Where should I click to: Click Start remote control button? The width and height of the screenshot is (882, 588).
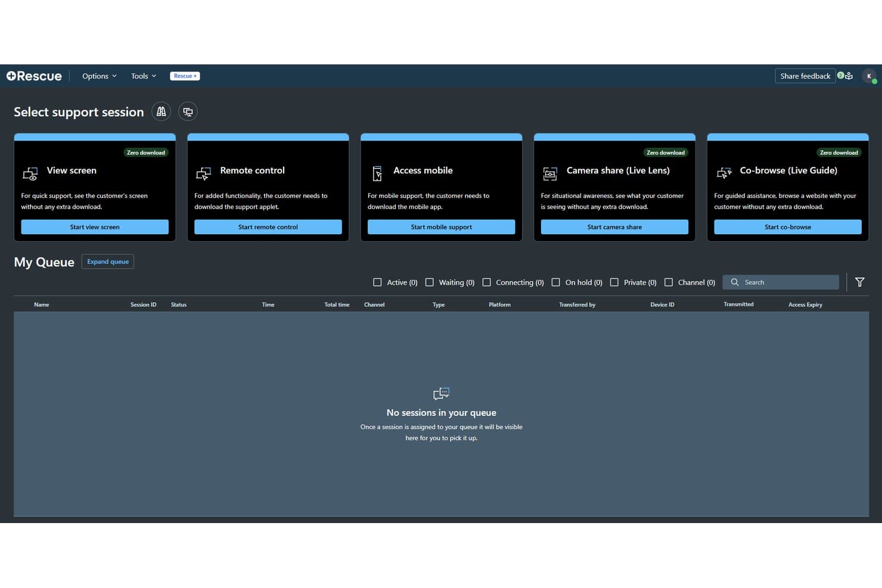coord(268,227)
